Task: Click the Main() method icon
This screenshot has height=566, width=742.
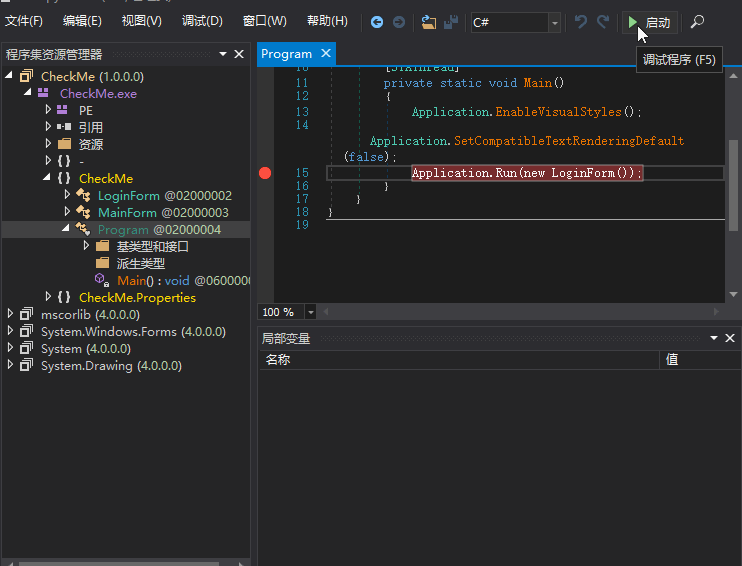Action: (102, 280)
